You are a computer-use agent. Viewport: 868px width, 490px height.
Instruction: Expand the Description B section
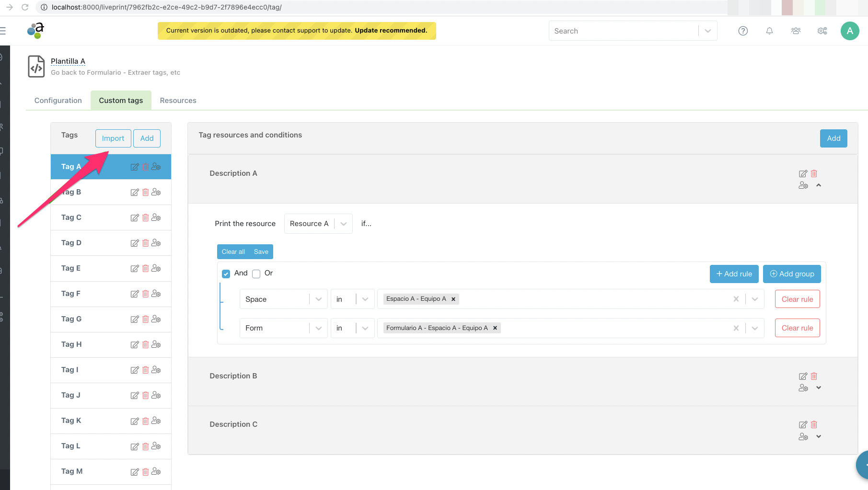click(x=819, y=388)
